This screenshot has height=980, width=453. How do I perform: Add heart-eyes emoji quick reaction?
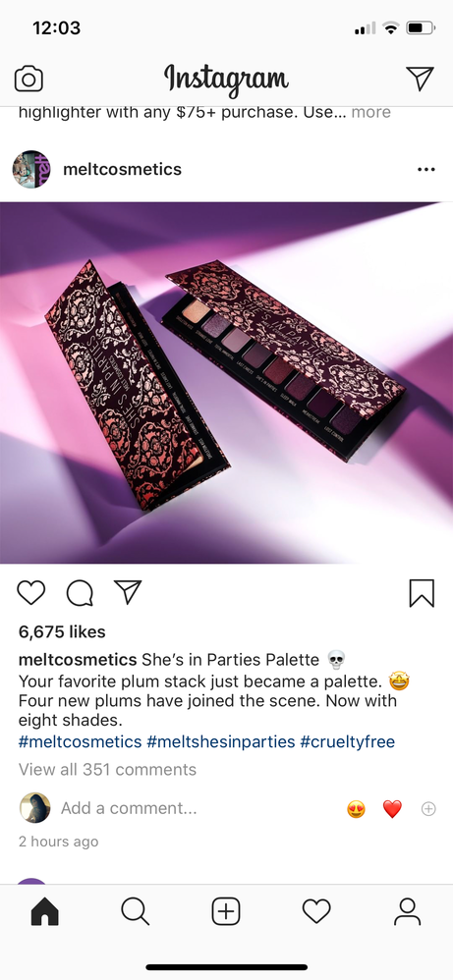point(357,809)
